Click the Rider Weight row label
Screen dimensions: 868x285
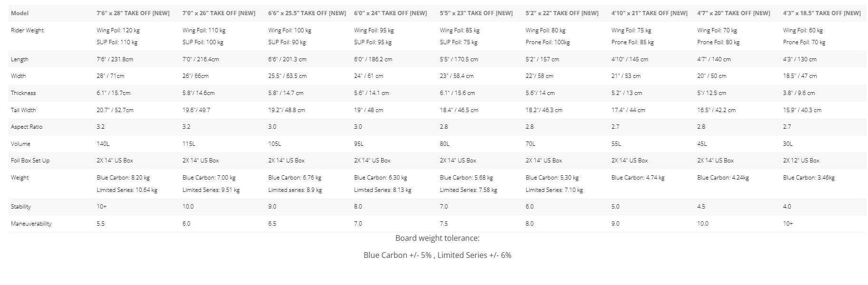pos(27,30)
